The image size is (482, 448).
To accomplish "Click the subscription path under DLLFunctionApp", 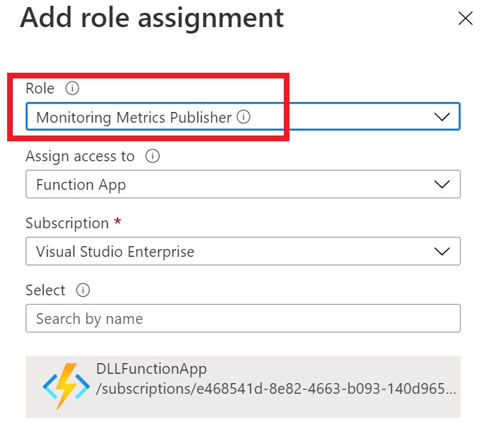I will click(x=275, y=391).
